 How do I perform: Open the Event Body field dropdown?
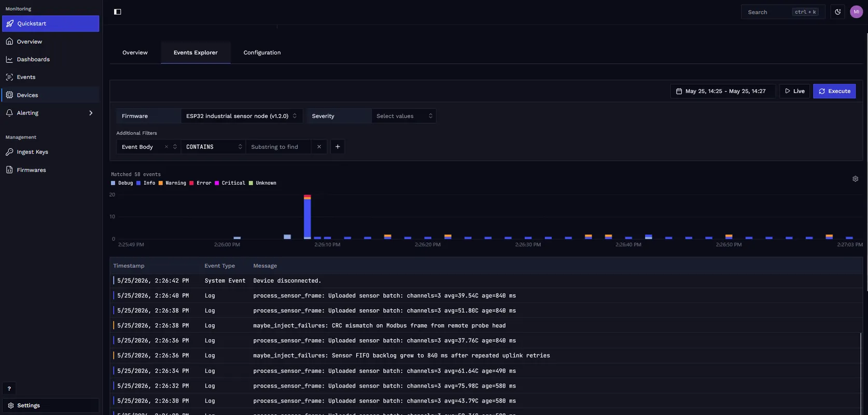click(x=148, y=147)
